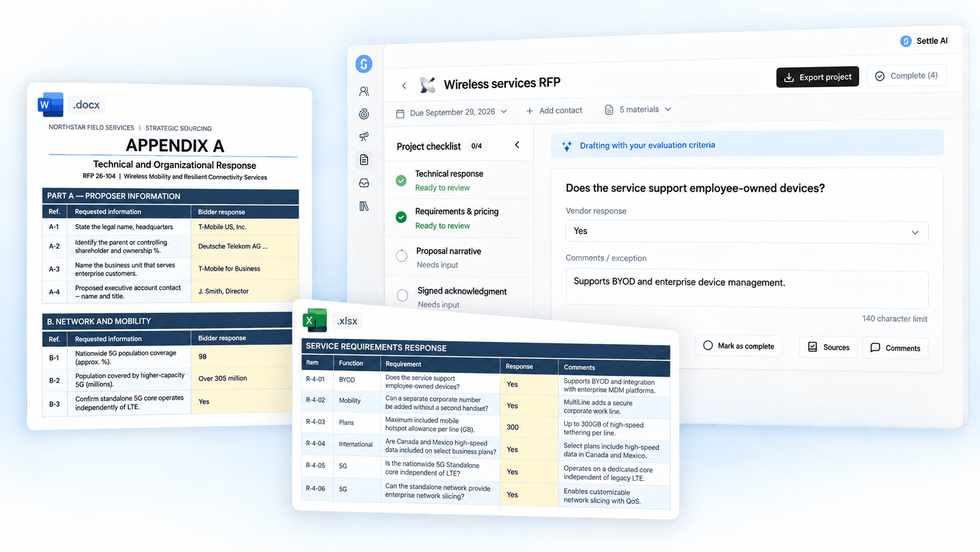Screen dimensions: 980x552
Task: Open the documents sidebar icon
Action: (x=364, y=160)
